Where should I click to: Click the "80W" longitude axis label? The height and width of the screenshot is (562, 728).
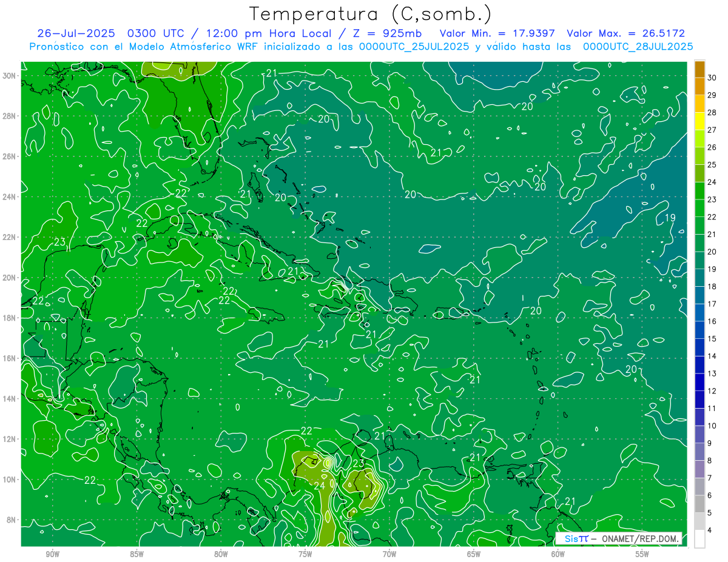coord(221,554)
